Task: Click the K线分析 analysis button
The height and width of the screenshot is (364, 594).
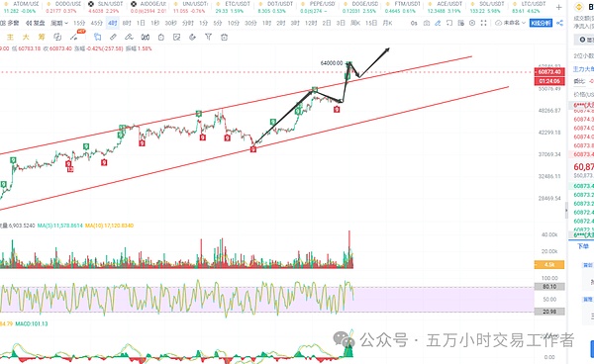Action: pyautogui.click(x=541, y=23)
